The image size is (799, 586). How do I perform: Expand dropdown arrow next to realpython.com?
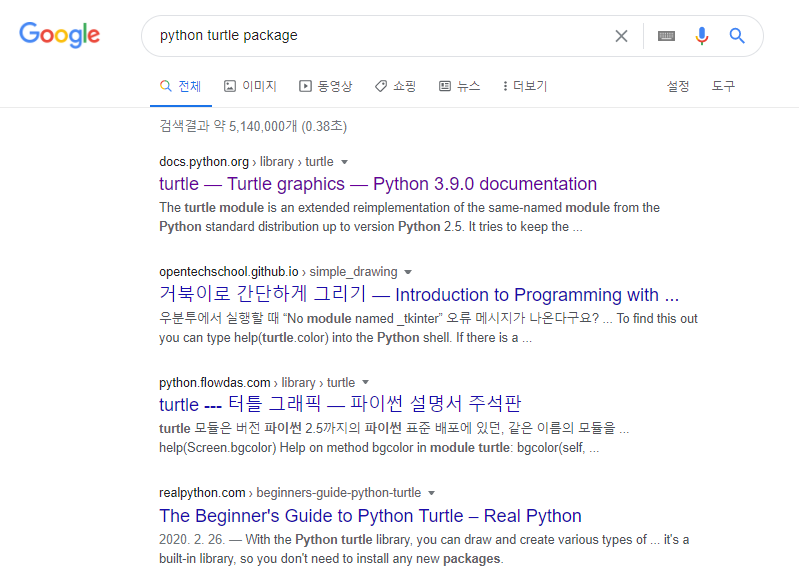pos(432,493)
